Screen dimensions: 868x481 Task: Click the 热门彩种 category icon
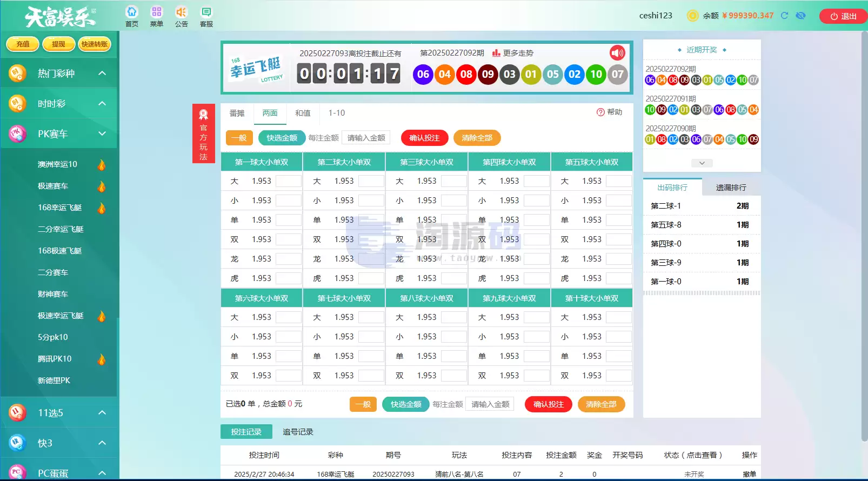click(17, 73)
